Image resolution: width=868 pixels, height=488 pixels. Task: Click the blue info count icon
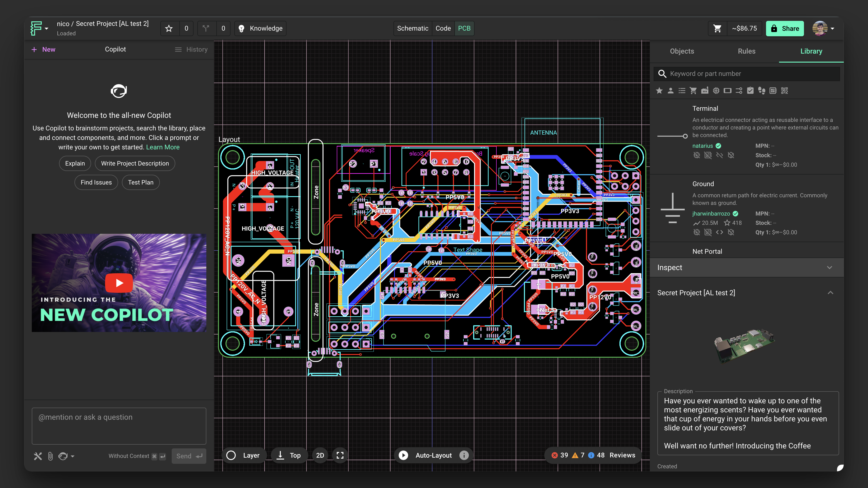[x=591, y=455]
